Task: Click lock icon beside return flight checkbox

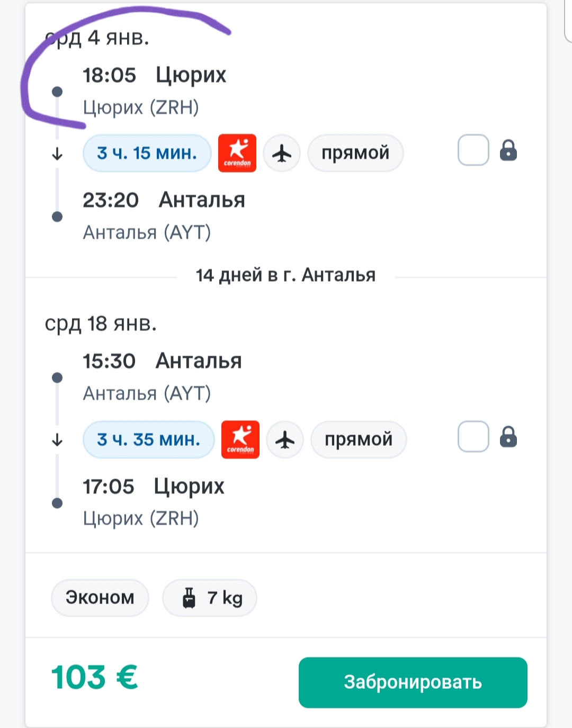Action: pos(508,437)
